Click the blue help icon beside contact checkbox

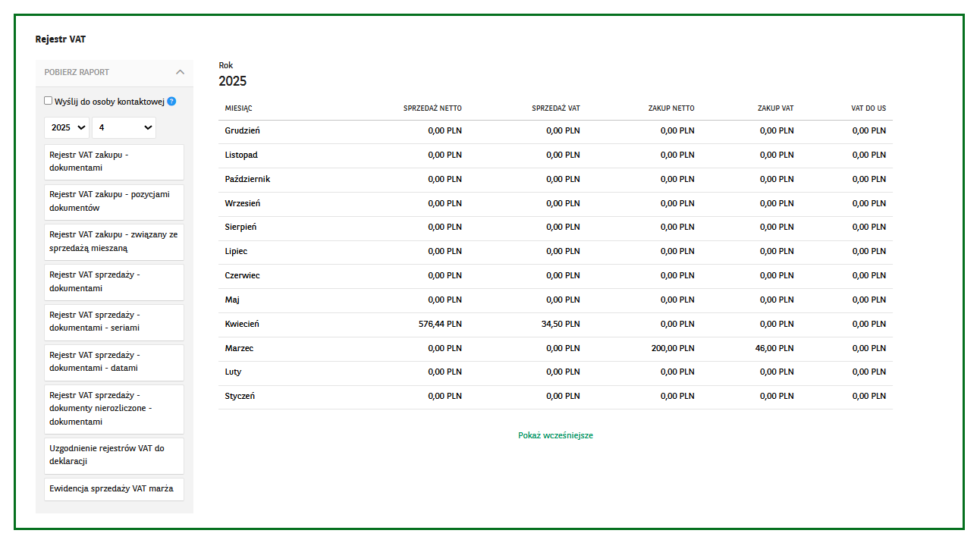(x=171, y=101)
